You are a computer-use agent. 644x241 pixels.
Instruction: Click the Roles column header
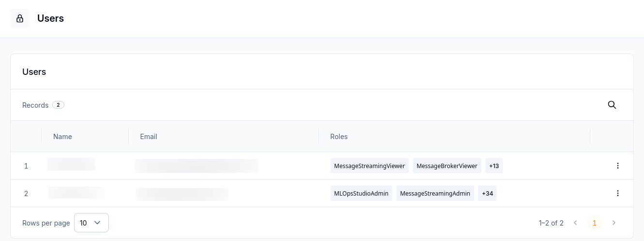(339, 137)
